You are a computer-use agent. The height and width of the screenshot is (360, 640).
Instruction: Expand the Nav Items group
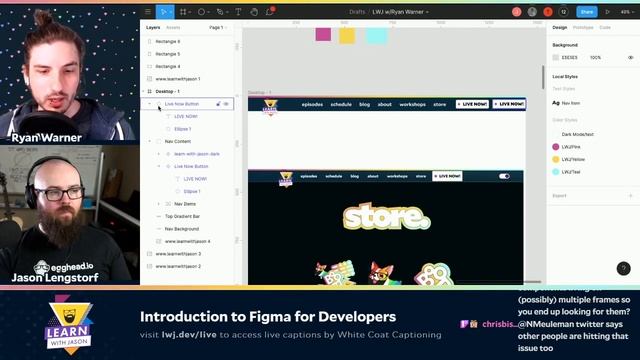pos(159,204)
